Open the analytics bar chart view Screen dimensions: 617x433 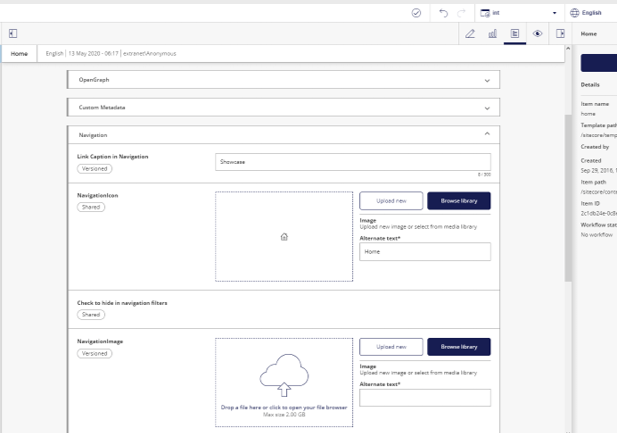point(493,34)
